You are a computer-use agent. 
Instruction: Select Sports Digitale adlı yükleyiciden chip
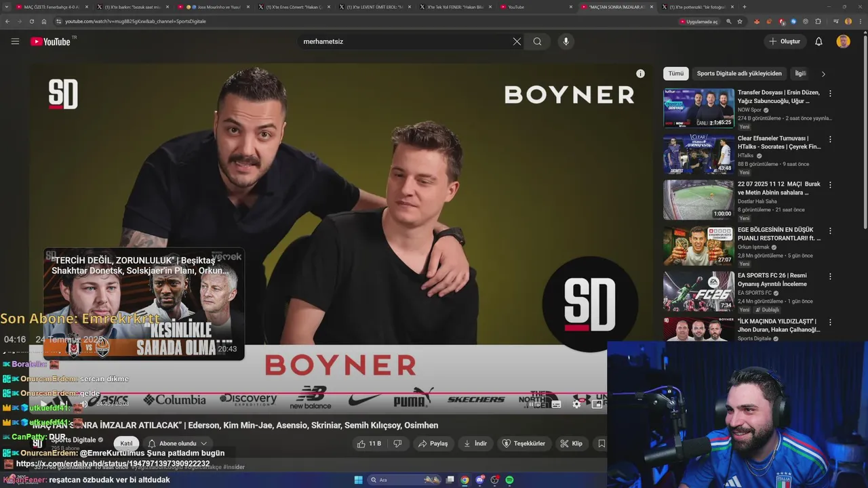coord(739,73)
